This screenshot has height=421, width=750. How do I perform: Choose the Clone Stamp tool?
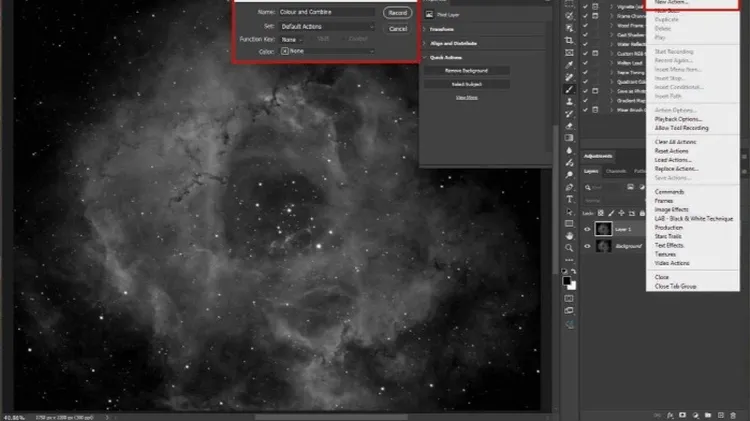pyautogui.click(x=569, y=101)
